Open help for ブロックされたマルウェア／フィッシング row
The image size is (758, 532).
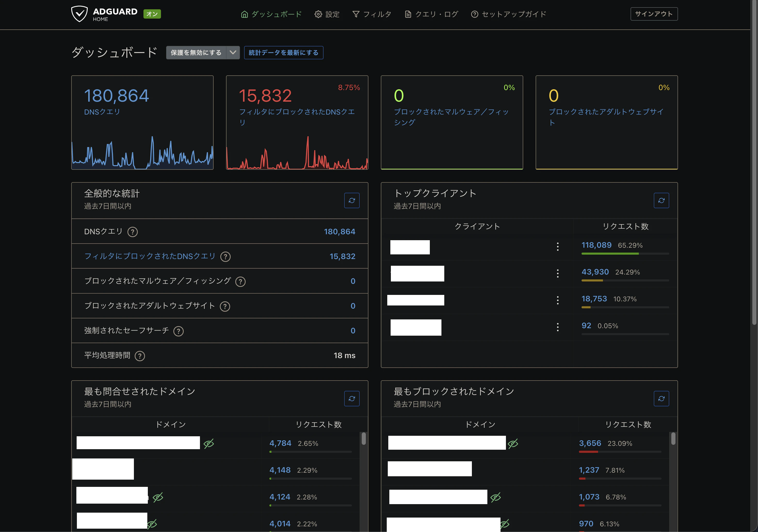pos(240,281)
